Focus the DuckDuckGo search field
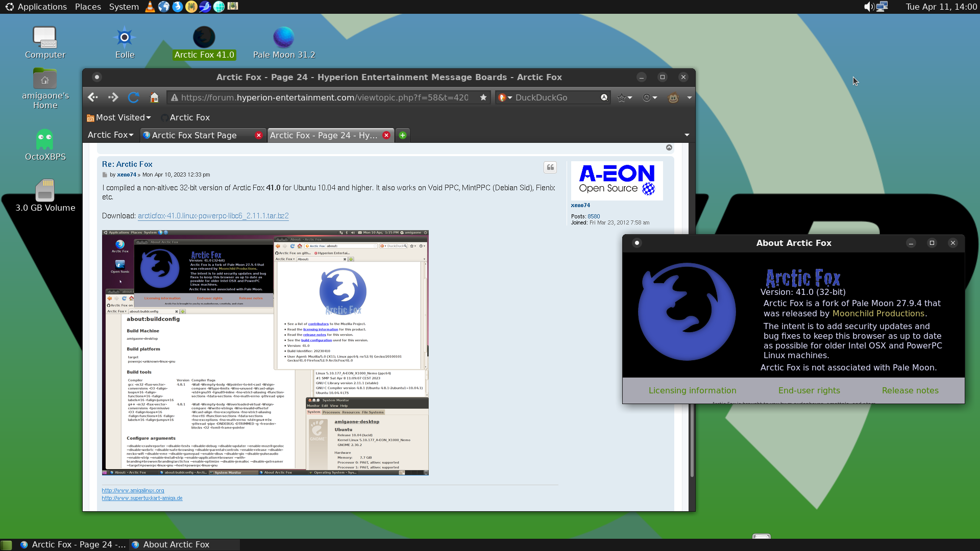The image size is (980, 551). pos(553,97)
